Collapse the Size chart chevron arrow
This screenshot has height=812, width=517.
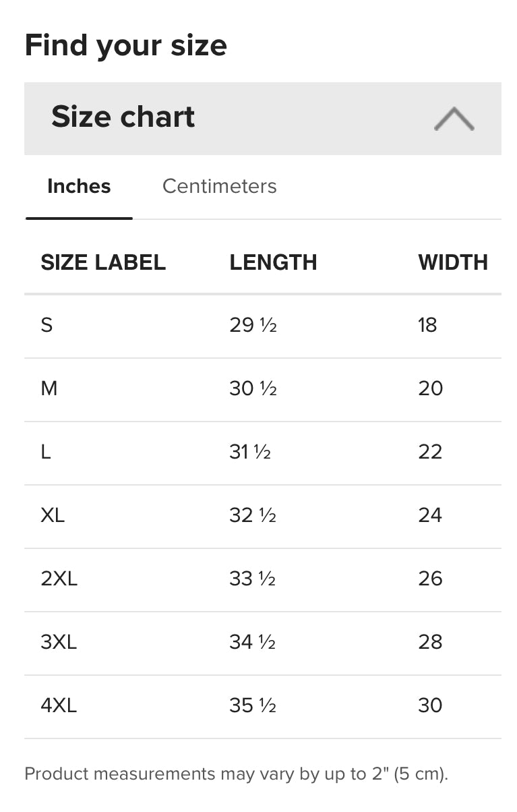[x=454, y=119]
